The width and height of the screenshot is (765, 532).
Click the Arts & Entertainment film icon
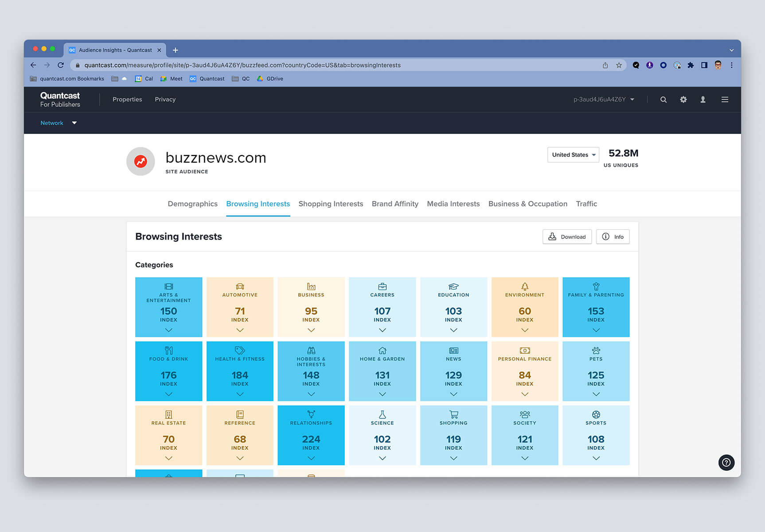[168, 286]
